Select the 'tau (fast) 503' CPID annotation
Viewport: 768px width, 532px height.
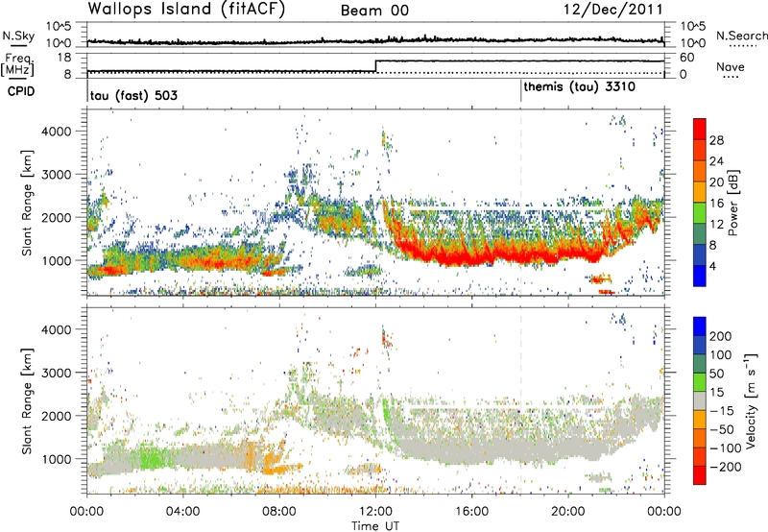(133, 95)
